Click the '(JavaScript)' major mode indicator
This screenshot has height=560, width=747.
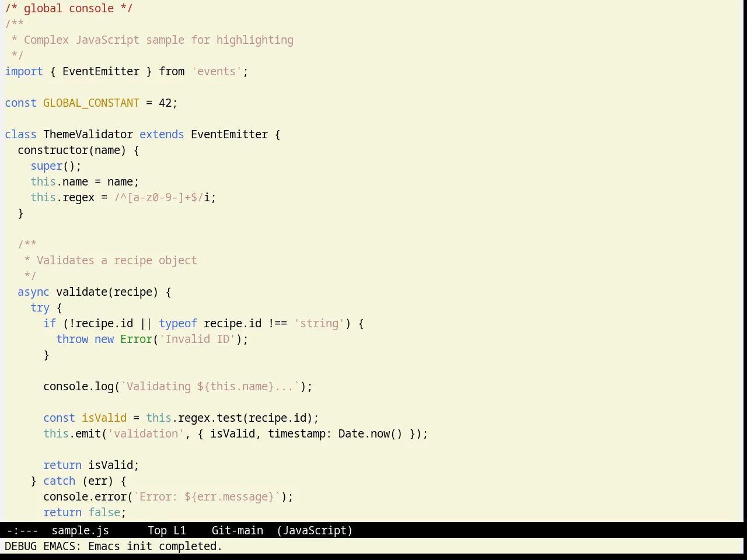pos(315,530)
